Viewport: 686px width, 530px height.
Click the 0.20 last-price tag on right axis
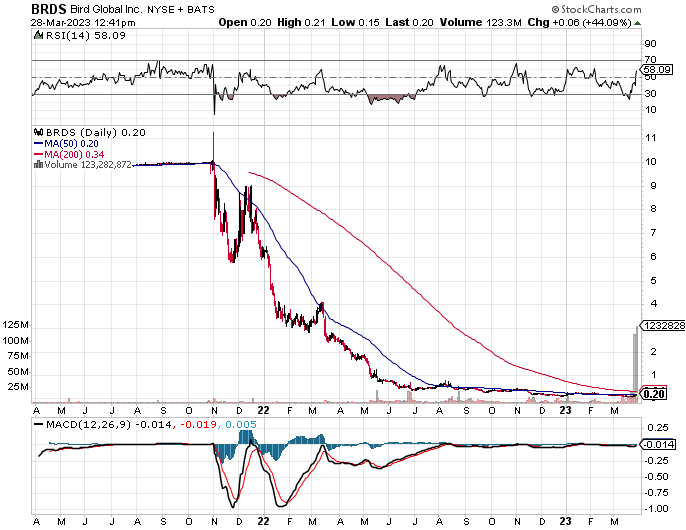(x=654, y=394)
